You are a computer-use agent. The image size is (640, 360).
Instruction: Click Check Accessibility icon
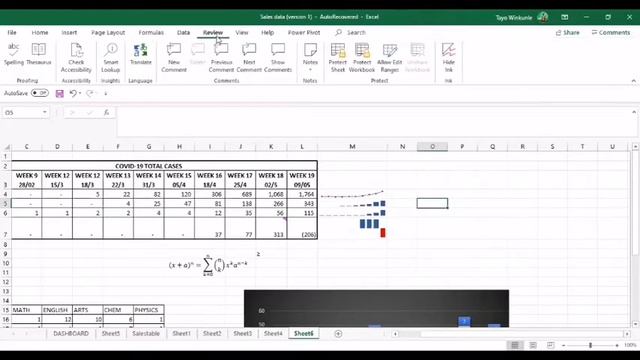(x=76, y=58)
